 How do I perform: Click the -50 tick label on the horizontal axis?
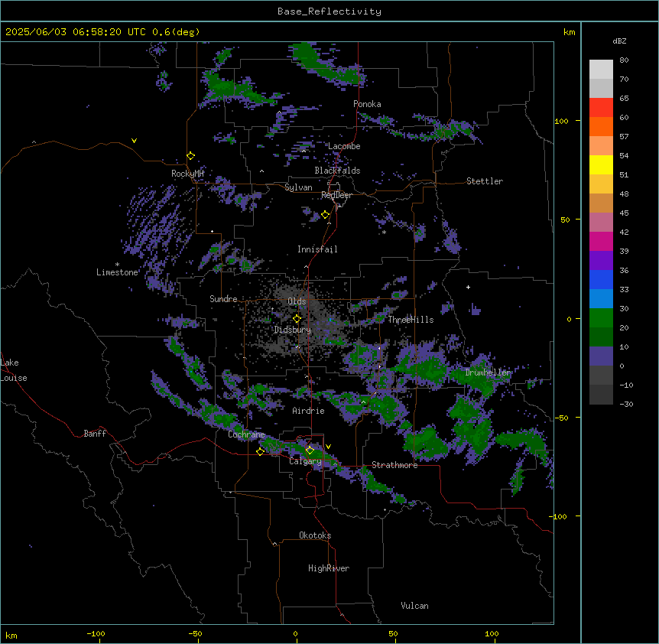point(195,633)
